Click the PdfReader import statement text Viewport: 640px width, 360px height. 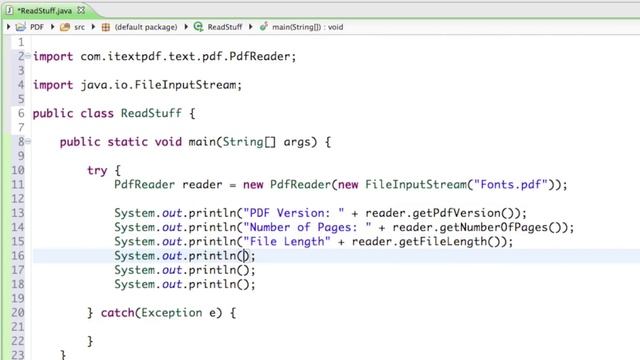click(x=164, y=56)
